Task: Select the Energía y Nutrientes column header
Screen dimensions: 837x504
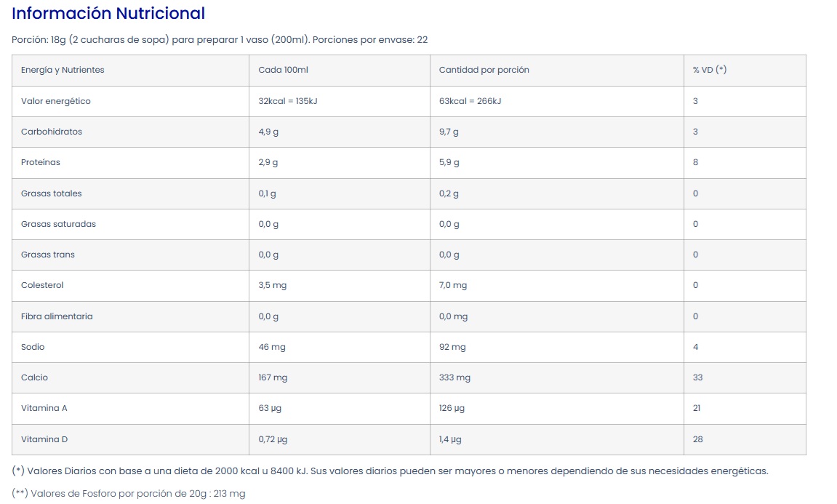Action: 63,70
